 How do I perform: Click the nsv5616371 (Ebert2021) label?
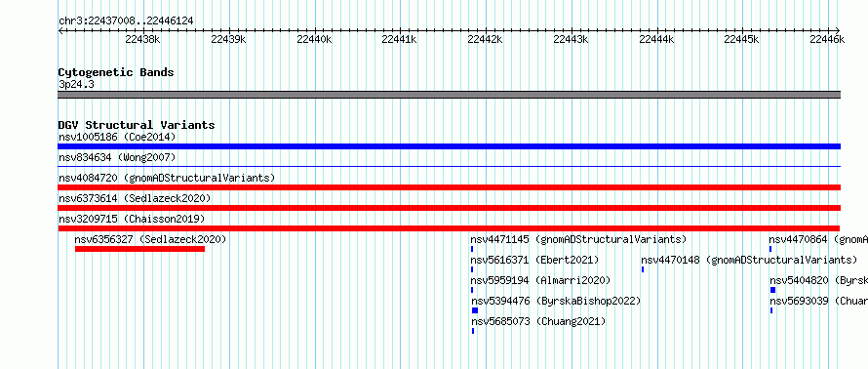tap(534, 260)
